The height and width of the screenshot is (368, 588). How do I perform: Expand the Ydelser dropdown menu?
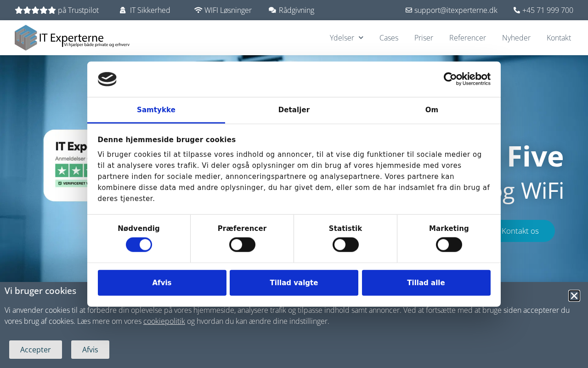(x=346, y=38)
